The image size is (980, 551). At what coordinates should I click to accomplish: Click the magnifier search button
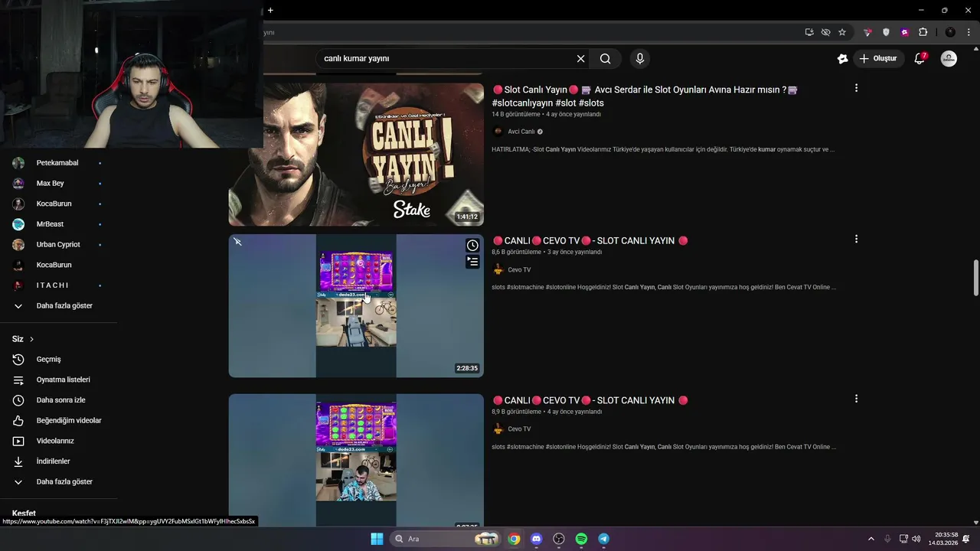click(x=605, y=58)
